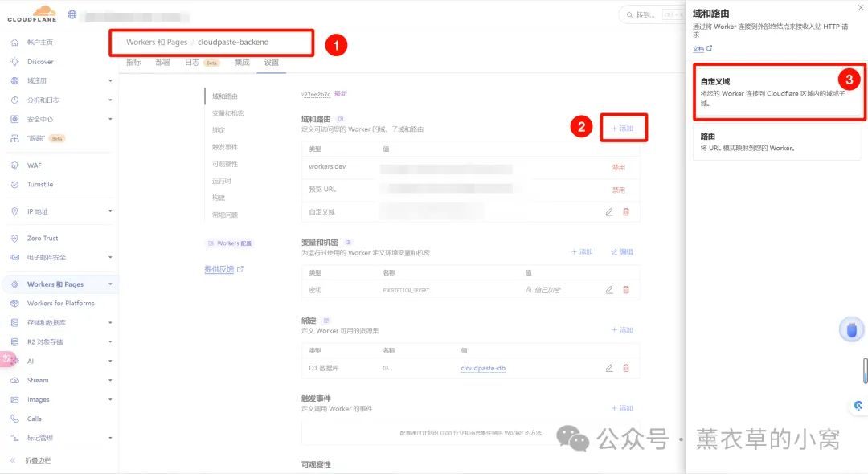The width and height of the screenshot is (868, 474).
Task: Edit the ENCRYPTION_SECRET row with pencil icon
Action: pyautogui.click(x=609, y=290)
